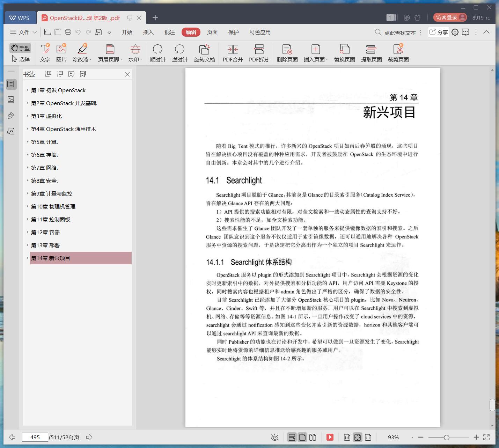The height and width of the screenshot is (448, 499).
Task: Open 页眉页脚 header footer options
Action: coord(110,53)
